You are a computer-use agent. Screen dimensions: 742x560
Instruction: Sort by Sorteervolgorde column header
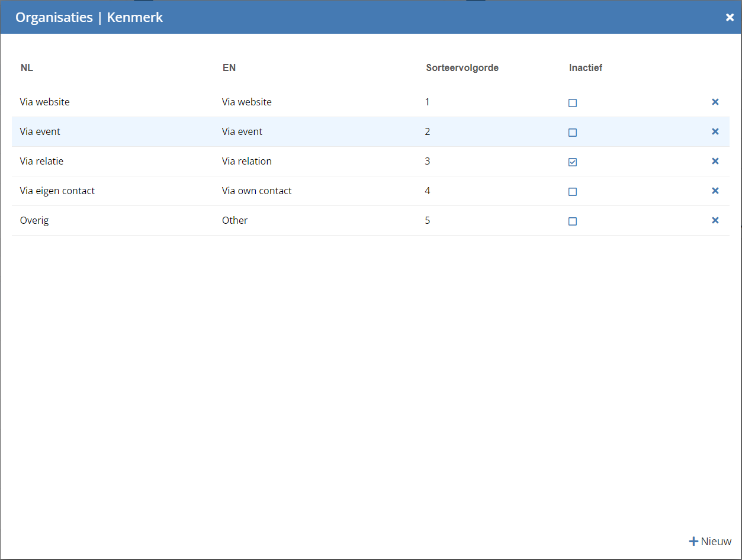[462, 67]
